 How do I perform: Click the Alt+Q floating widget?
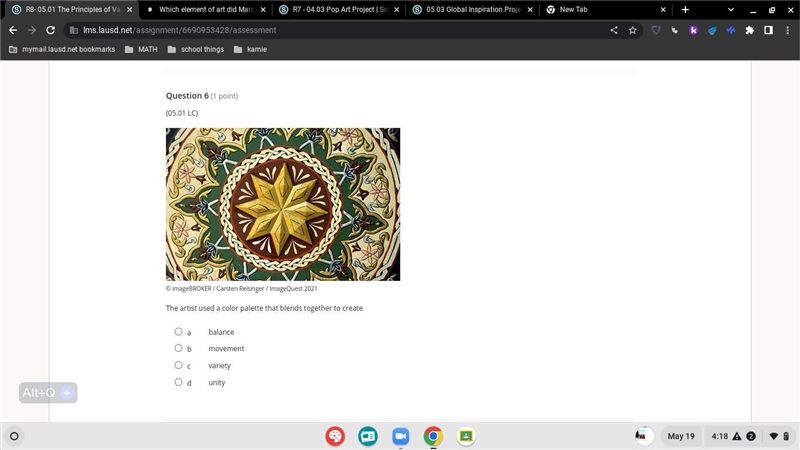pos(48,393)
